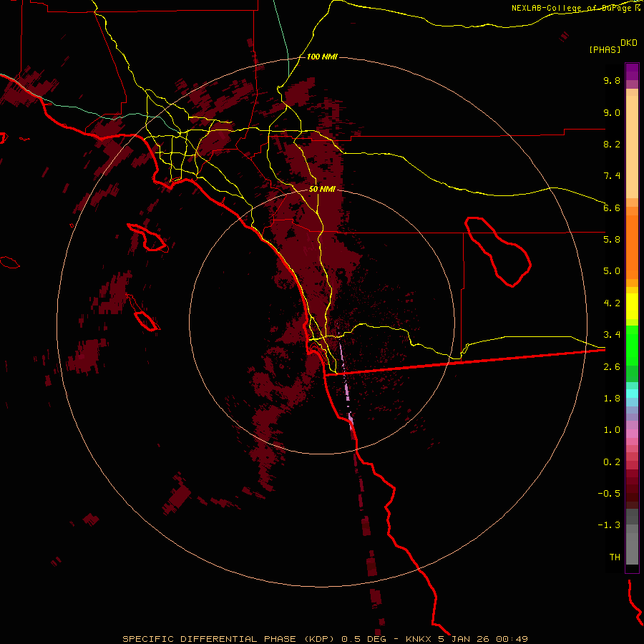Click the Salton Sea outline on the map
The width and height of the screenshot is (644, 644).
[498, 252]
